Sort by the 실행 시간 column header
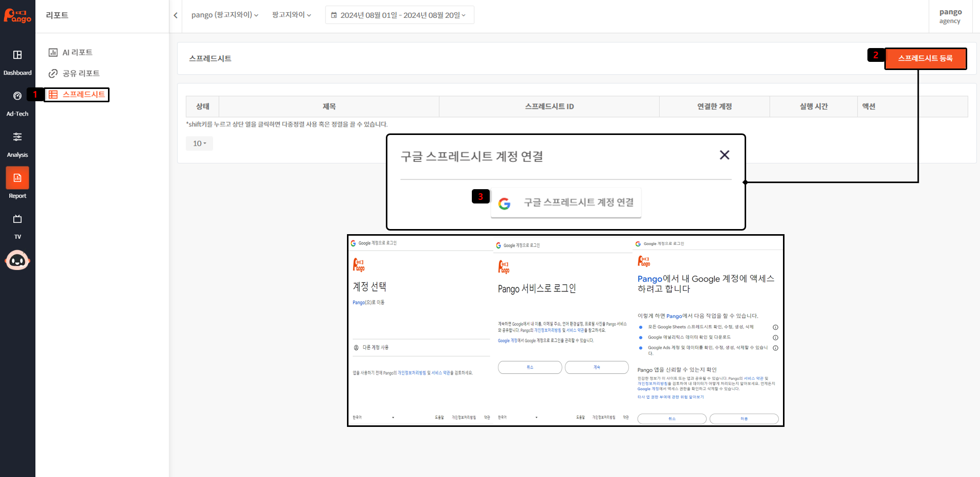 pyautogui.click(x=814, y=106)
